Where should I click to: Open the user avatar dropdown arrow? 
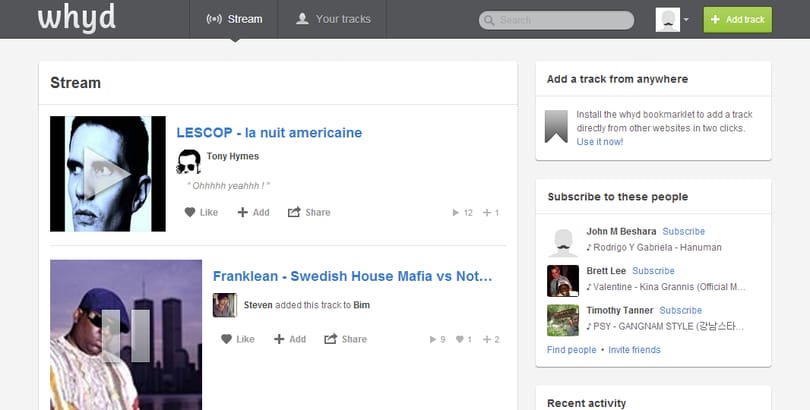pos(686,20)
